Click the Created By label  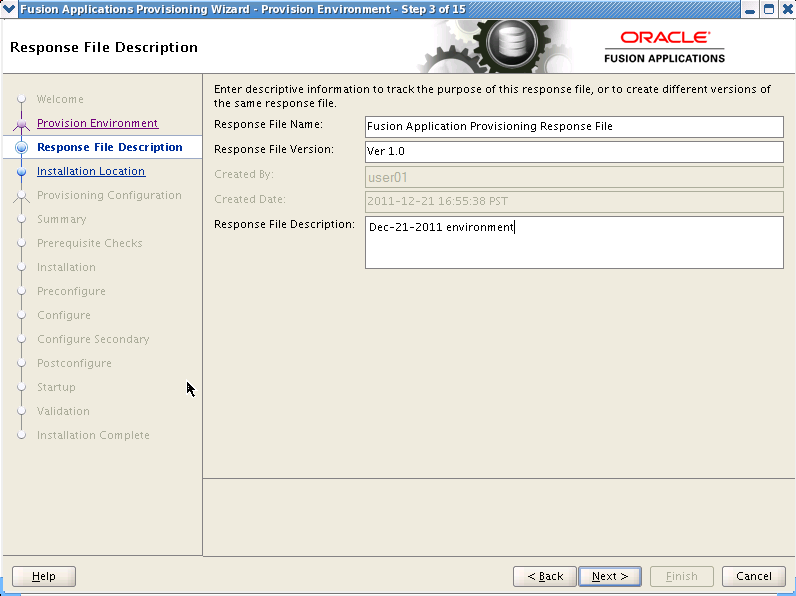pos(244,175)
